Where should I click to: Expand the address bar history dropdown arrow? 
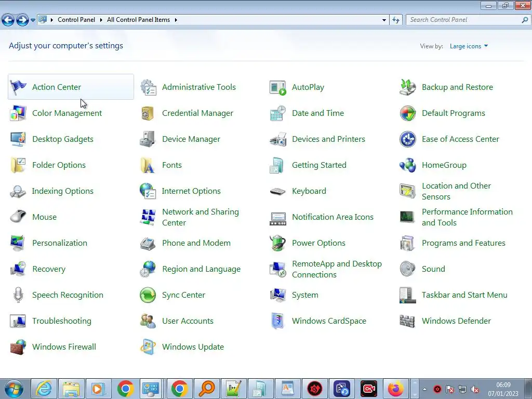tap(384, 20)
